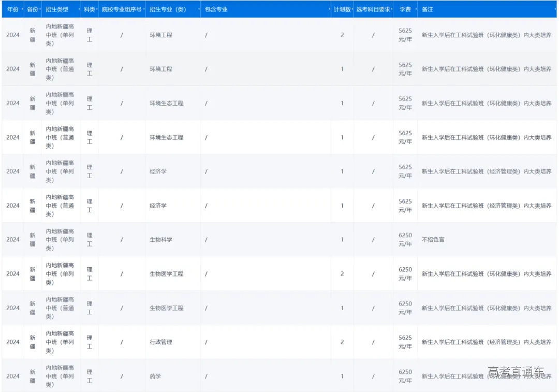Viewport: 559px width, 392px height.
Task: Select the 生物科学 major cell
Action: [161, 240]
